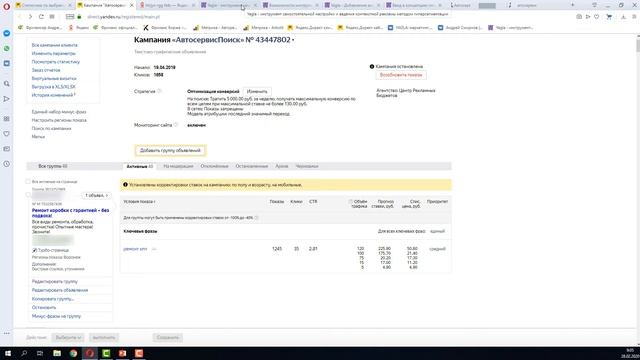Switch to 'Архив' tab
This screenshot has width=640, height=360.
[x=282, y=166]
